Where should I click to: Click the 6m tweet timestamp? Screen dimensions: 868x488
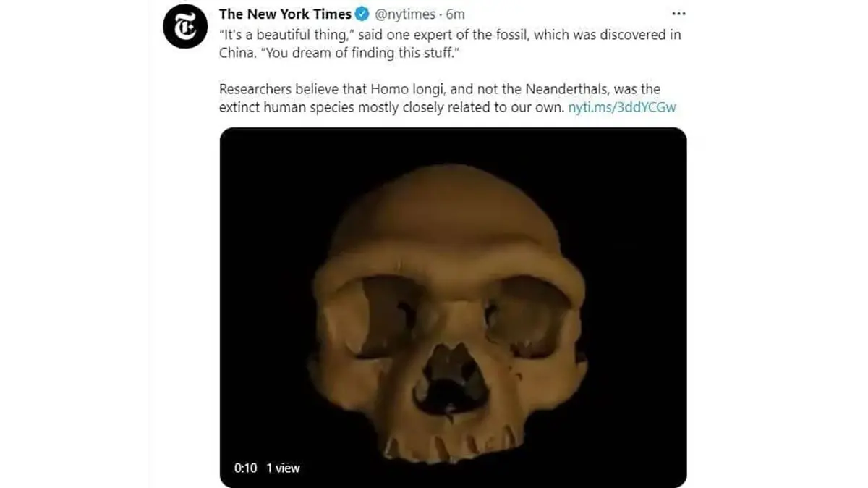pyautogui.click(x=456, y=14)
